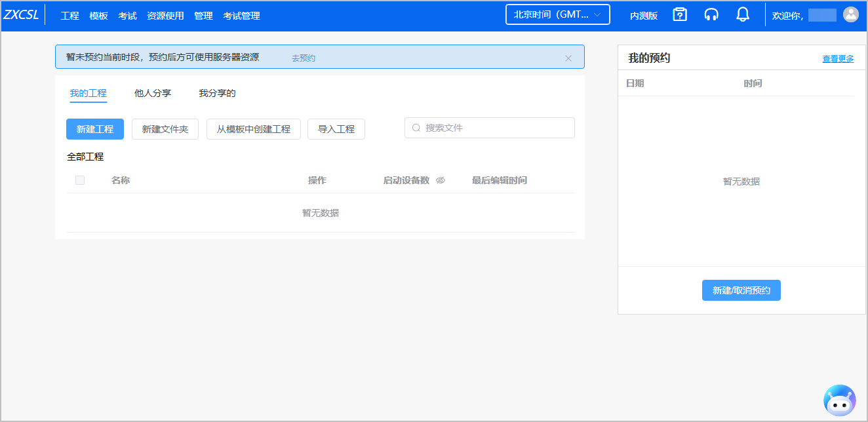Image resolution: width=868 pixels, height=422 pixels.
Task: Click the 新建/取消预约 button
Action: click(741, 290)
